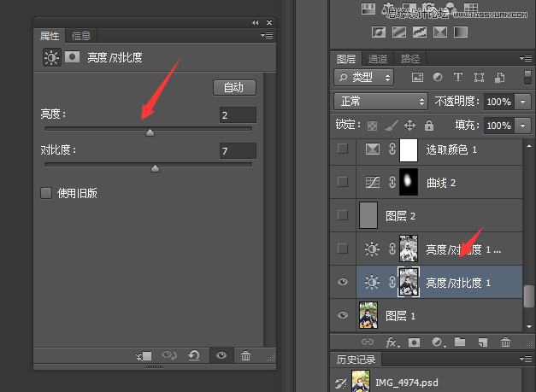The height and width of the screenshot is (392, 536).
Task: Filter layers by adjustment layers icon
Action: pos(438,77)
